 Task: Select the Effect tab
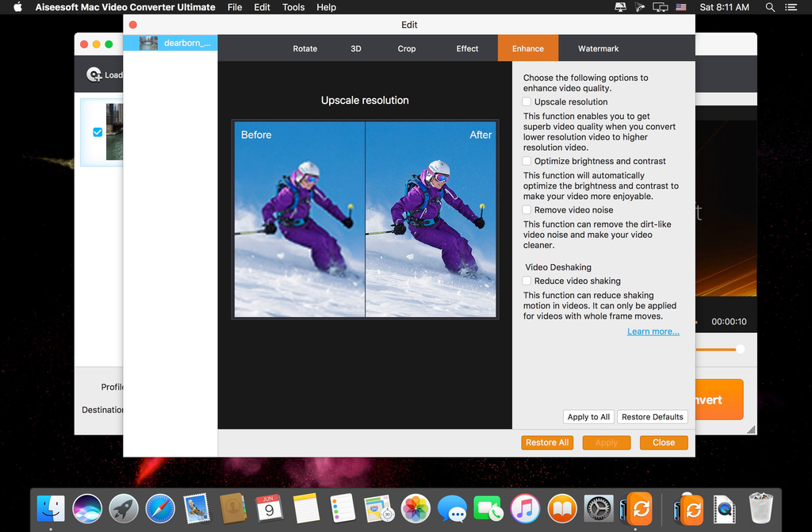467,48
